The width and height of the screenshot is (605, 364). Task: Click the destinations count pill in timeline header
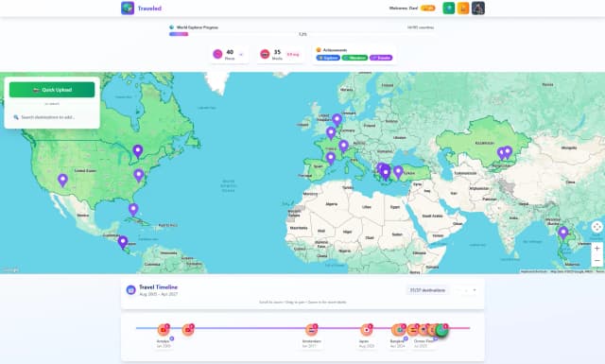tap(427, 290)
